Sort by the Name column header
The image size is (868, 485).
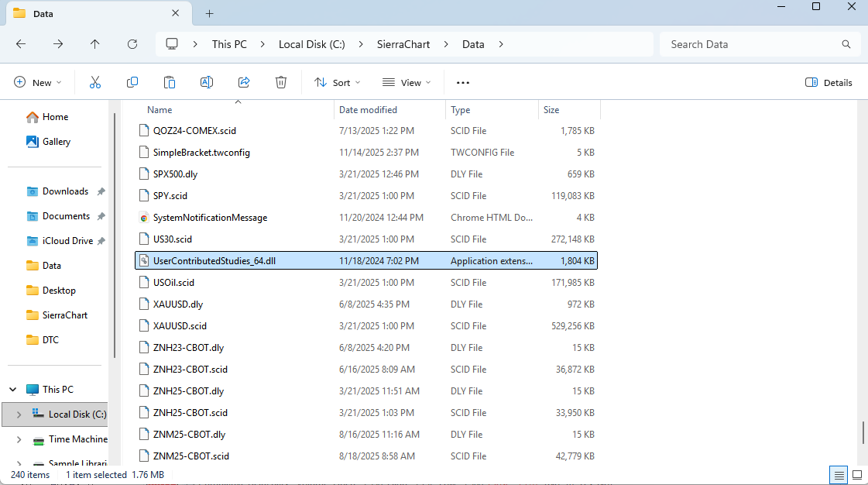[x=160, y=110]
